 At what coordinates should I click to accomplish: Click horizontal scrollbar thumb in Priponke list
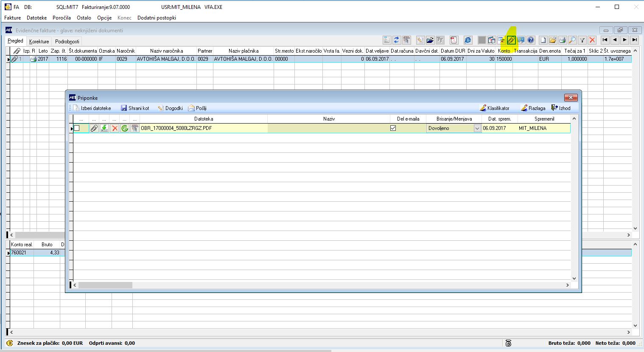[x=105, y=285]
